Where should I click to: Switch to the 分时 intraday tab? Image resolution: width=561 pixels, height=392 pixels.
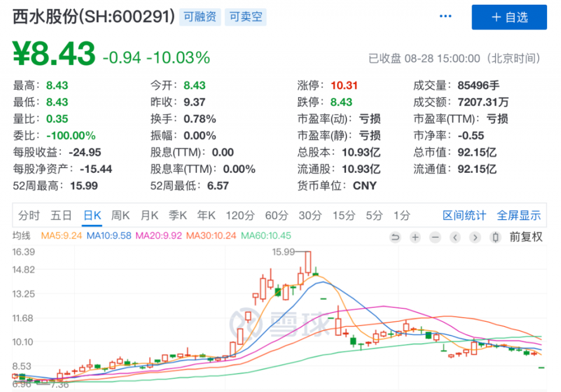pos(29,216)
